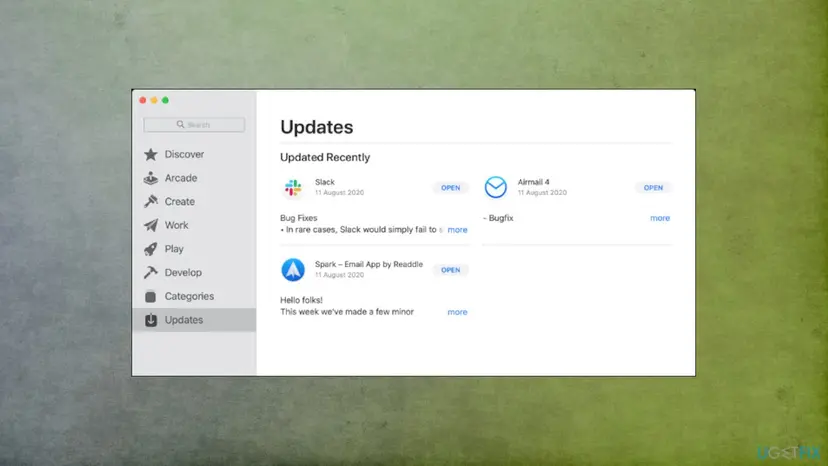Expand Slack release notes with more
The width and height of the screenshot is (828, 466).
coord(457,230)
